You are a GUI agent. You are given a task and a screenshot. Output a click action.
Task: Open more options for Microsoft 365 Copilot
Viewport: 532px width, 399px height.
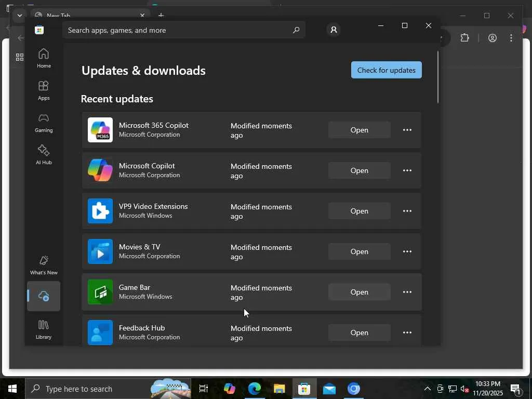[407, 130]
